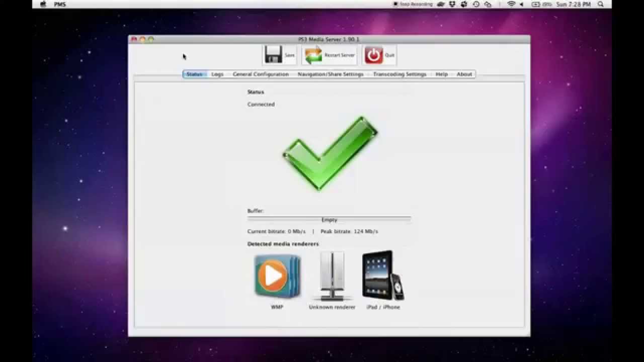Screen dimensions: 644x362
Task: Click the Empty buffer progress bar
Action: pyautogui.click(x=329, y=219)
